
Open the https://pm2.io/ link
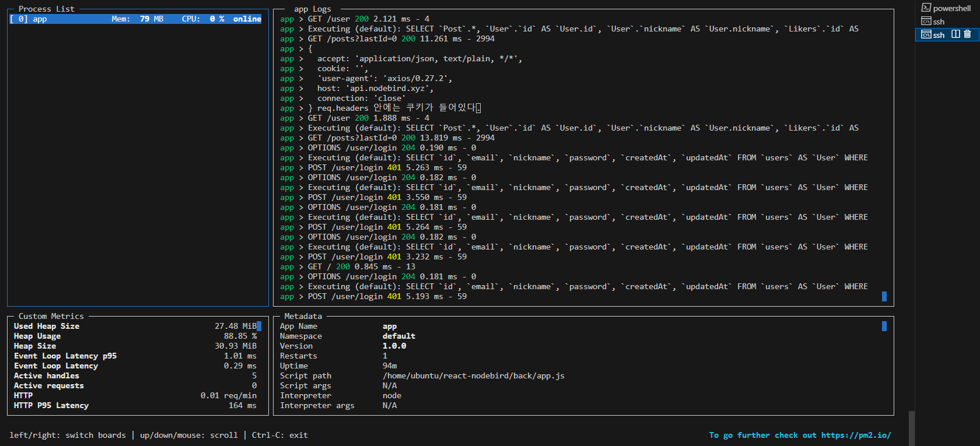click(856, 436)
